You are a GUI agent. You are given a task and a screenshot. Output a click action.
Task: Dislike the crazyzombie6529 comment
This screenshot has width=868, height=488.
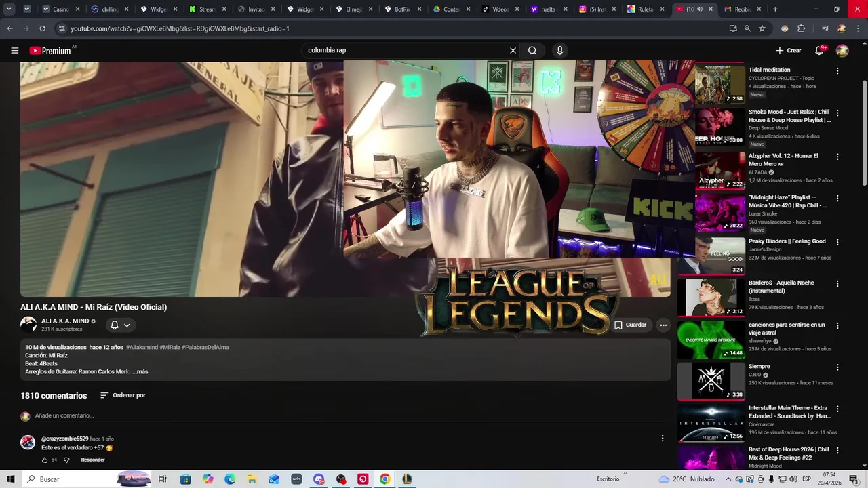[x=66, y=460]
